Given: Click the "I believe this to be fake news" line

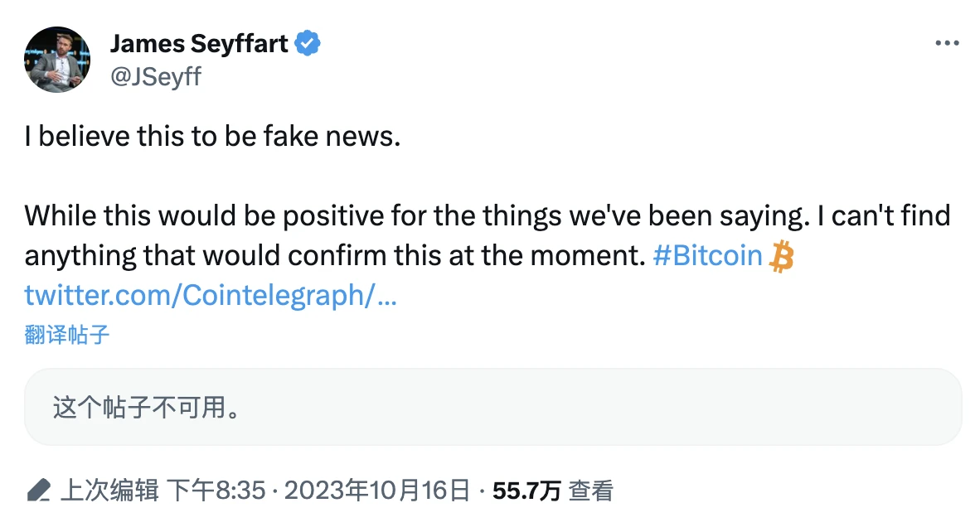Looking at the screenshot, I should point(212,137).
